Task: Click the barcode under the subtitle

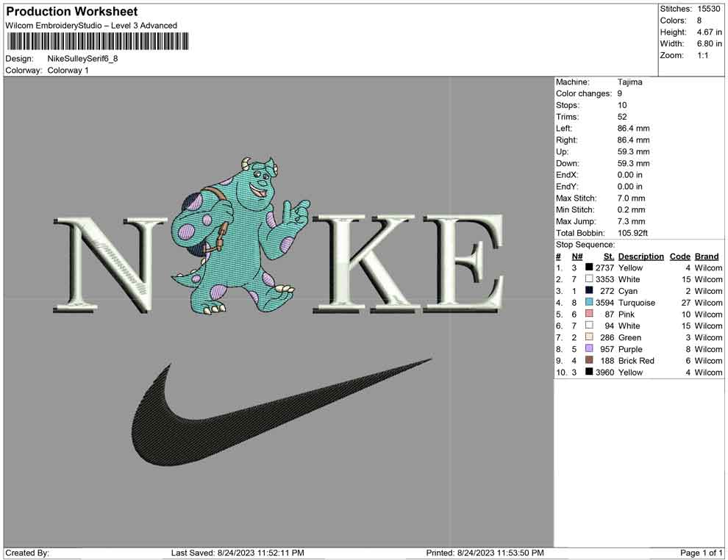Action: pos(98,41)
